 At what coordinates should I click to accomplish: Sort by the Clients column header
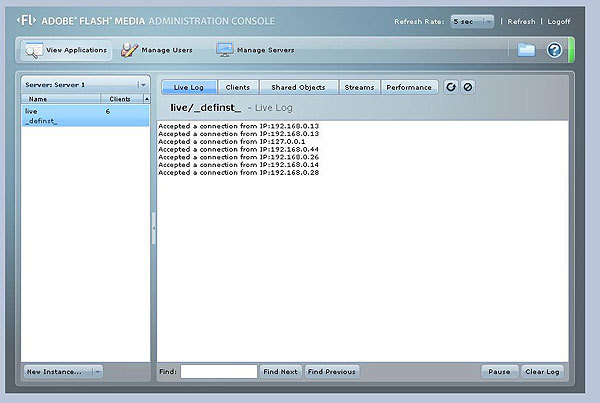(x=122, y=99)
